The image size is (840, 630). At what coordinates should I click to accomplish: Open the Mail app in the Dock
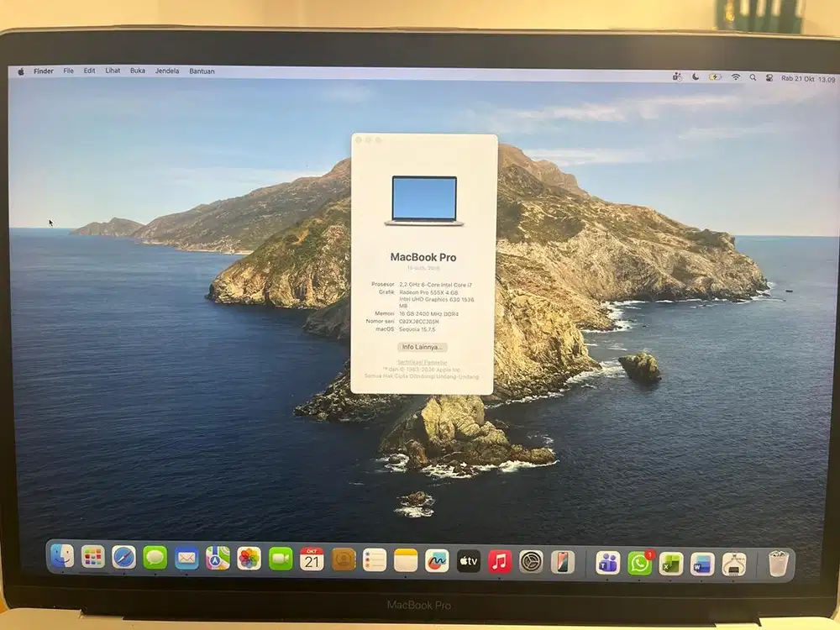pos(186,559)
